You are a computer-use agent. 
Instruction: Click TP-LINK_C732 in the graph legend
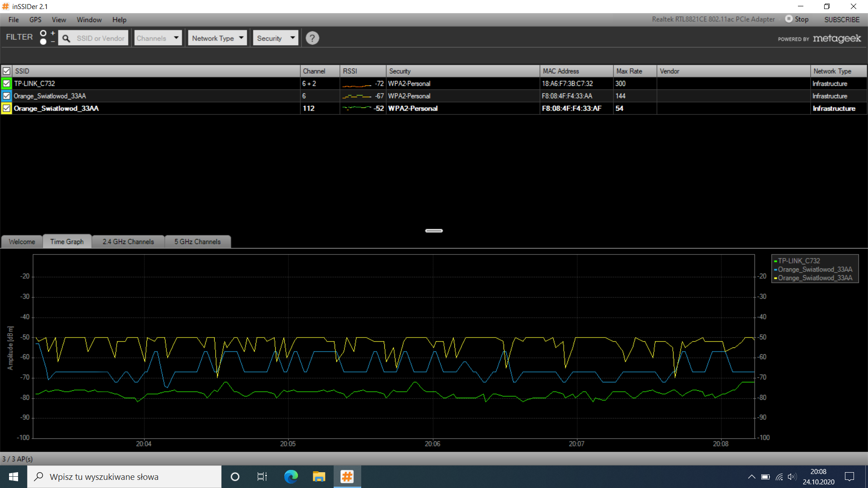[799, 261]
